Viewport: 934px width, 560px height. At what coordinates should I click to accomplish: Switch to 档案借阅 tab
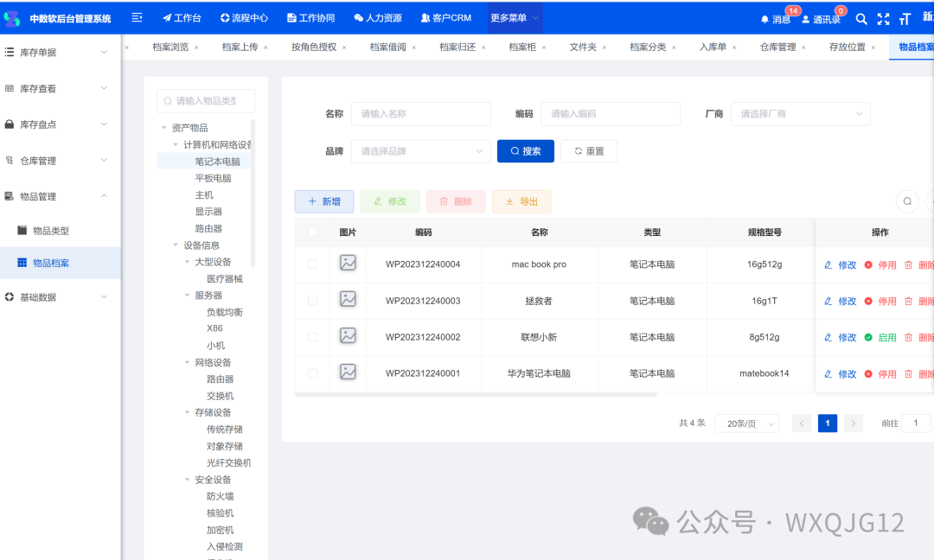387,47
